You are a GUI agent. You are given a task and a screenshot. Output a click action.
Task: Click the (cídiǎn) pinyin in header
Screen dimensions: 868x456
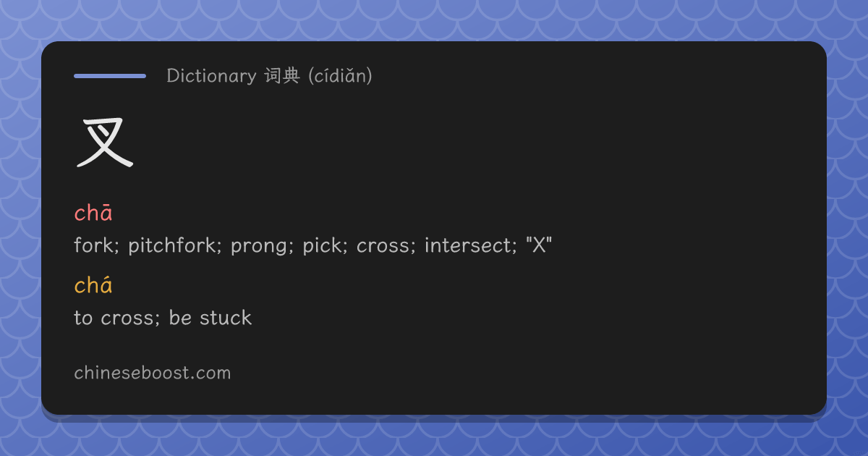click(x=340, y=76)
